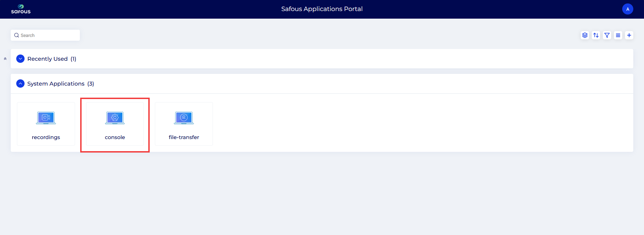The image size is (644, 235).
Task: Open the funnel filter icon
Action: tap(607, 35)
